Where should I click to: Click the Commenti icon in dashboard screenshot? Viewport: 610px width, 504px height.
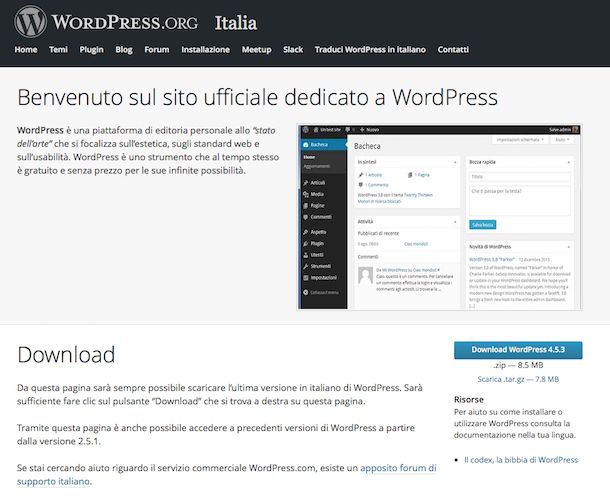click(x=306, y=217)
